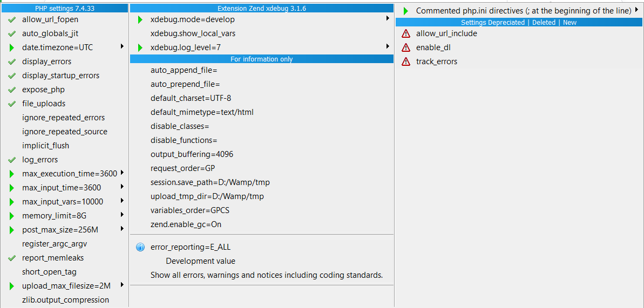Screen dimensions: 644x308
Task: Click the green arrow icon beside xdebug.mode=develop
Action: point(140,19)
